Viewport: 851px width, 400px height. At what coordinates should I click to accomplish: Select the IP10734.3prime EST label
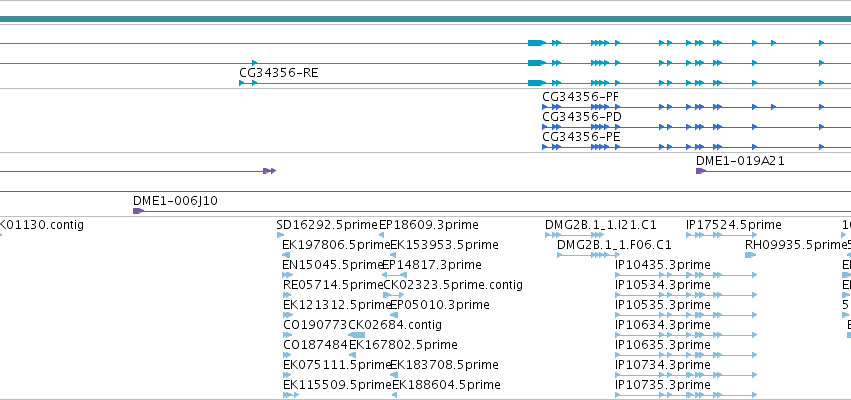point(663,365)
